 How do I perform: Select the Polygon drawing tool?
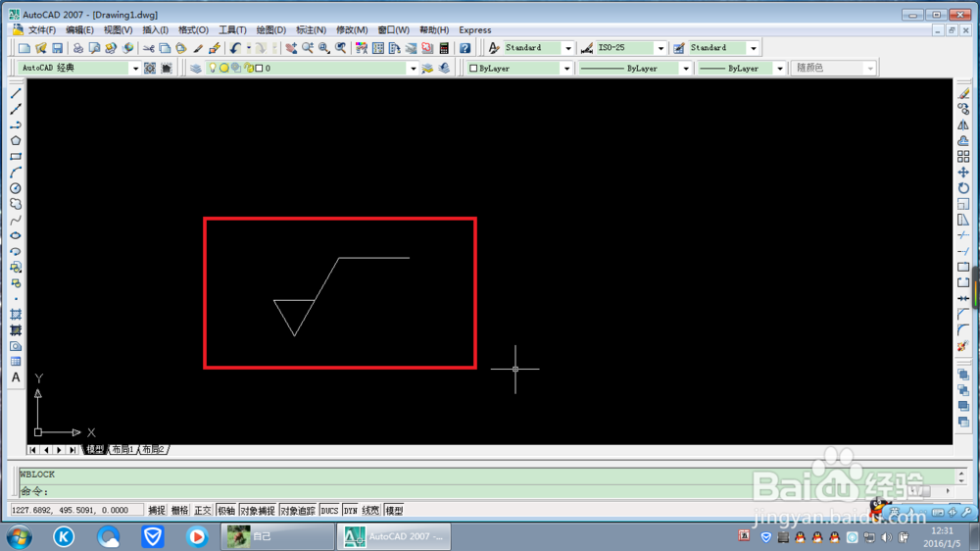pos(16,141)
